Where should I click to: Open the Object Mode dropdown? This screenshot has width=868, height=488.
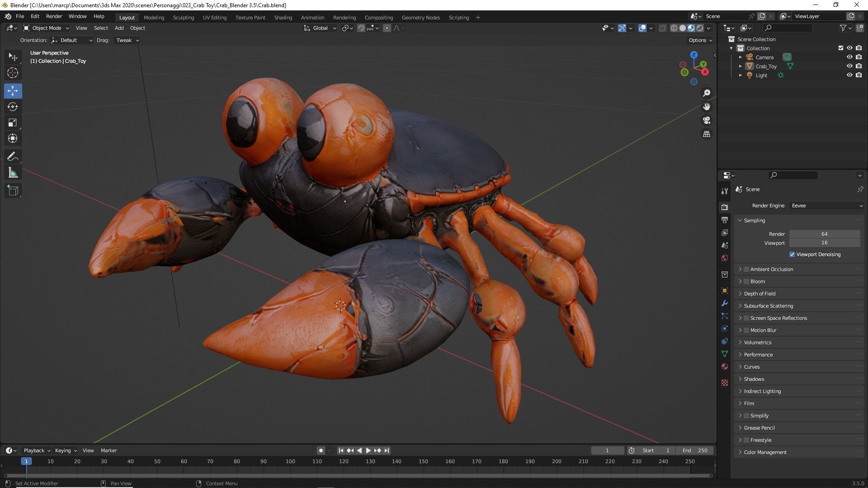click(x=46, y=28)
